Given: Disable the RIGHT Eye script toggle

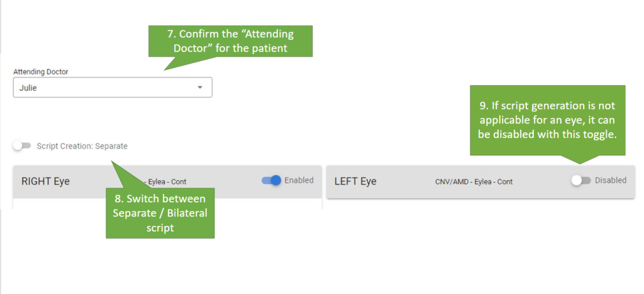Looking at the screenshot, I should [x=272, y=181].
